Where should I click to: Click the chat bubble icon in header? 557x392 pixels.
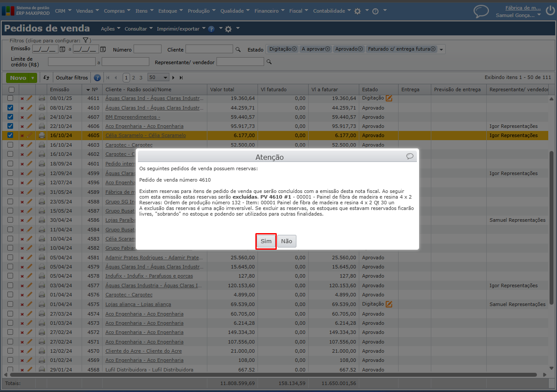click(x=481, y=11)
